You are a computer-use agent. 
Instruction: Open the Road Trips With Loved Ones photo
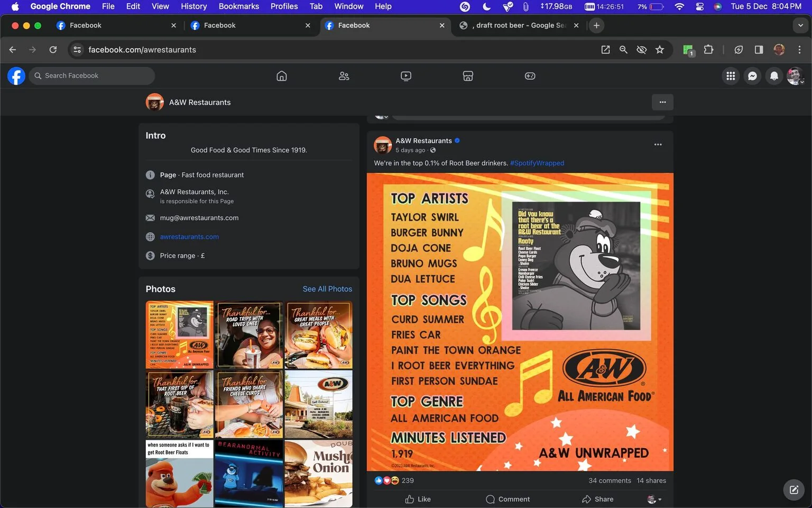pos(249,334)
